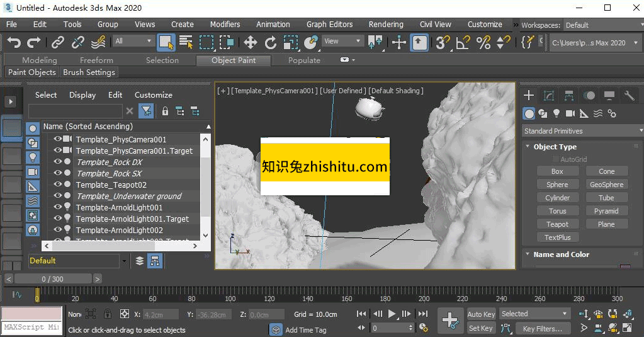Click the scene explorer search field
Viewport: 644px width, 337px height.
click(75, 111)
